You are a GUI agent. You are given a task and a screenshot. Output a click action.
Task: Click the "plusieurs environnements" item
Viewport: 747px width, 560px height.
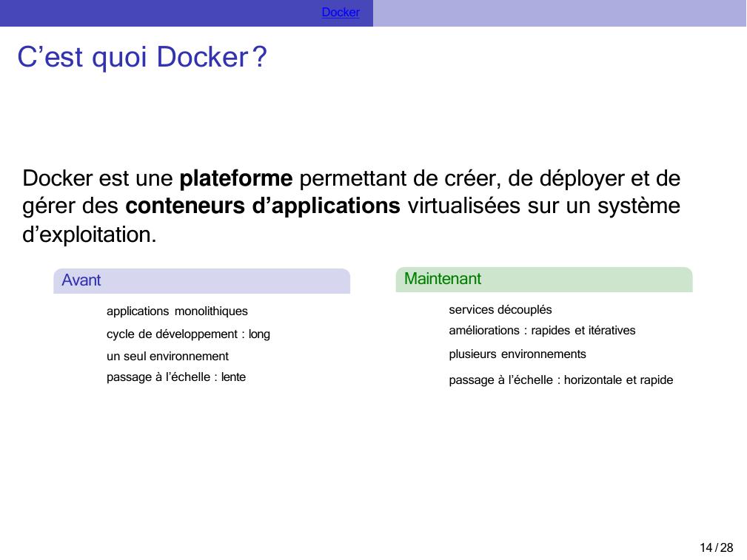click(517, 354)
